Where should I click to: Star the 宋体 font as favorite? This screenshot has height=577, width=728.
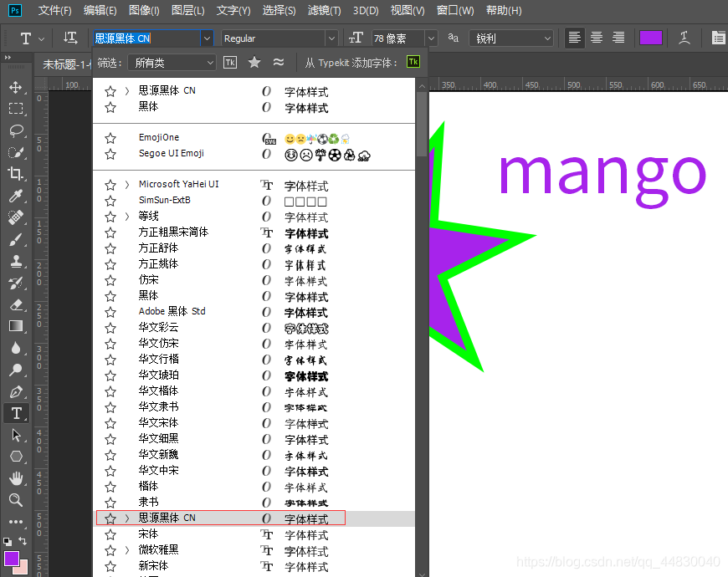point(110,535)
